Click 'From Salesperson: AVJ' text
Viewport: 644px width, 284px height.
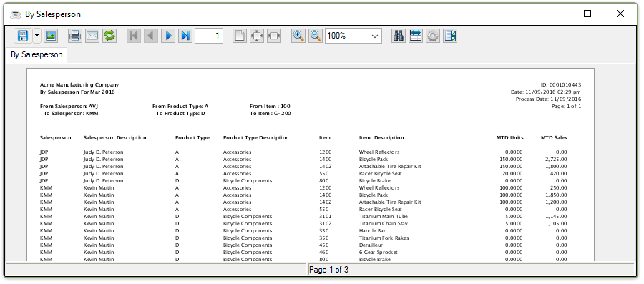pos(69,107)
